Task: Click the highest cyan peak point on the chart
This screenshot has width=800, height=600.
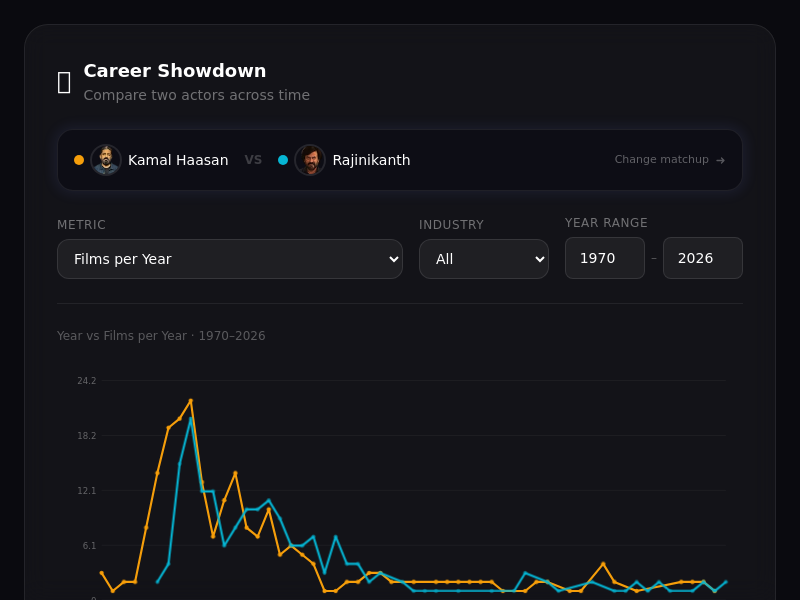Action: tap(191, 419)
